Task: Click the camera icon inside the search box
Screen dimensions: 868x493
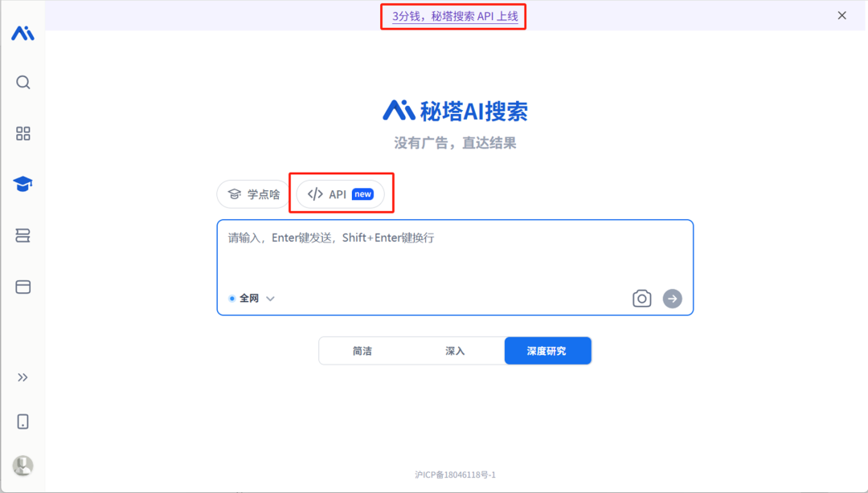Action: tap(641, 298)
